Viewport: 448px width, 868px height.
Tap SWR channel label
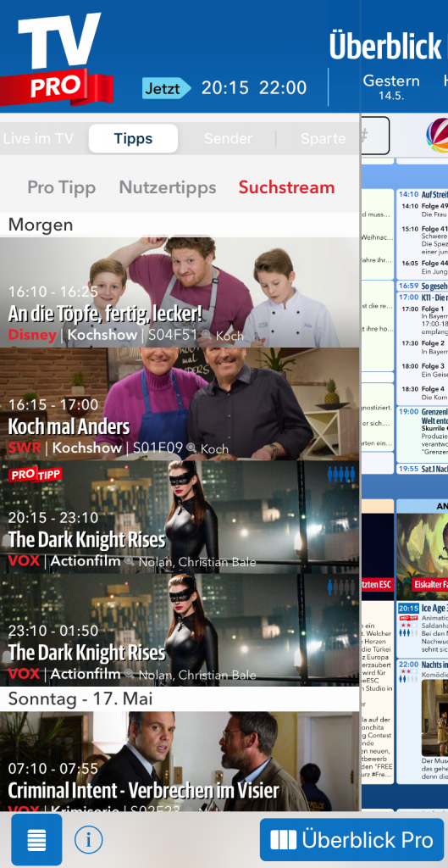point(25,448)
